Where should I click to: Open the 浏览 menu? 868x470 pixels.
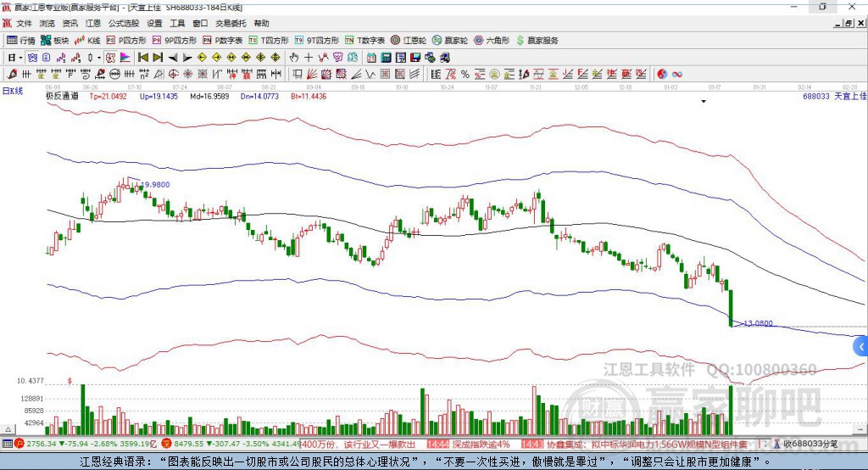(x=47, y=23)
